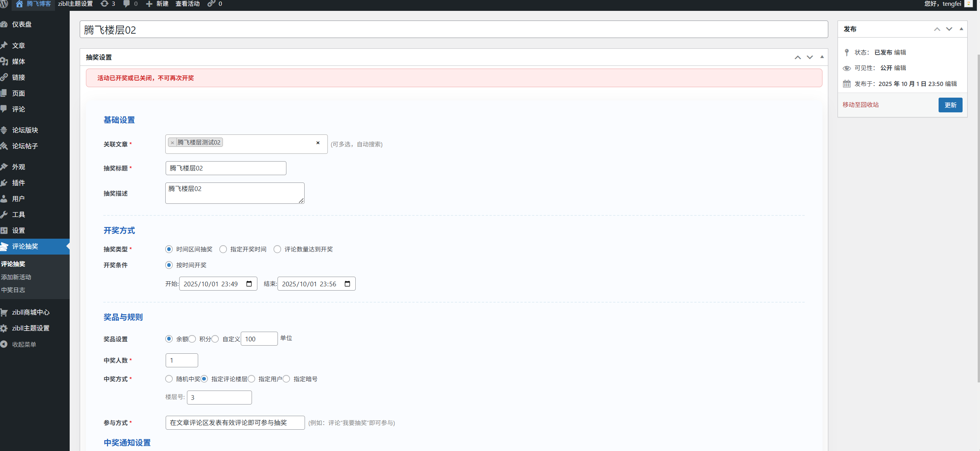Collapse the 抽奖设置 panel with triangle toggle
980x451 pixels.
tap(822, 57)
